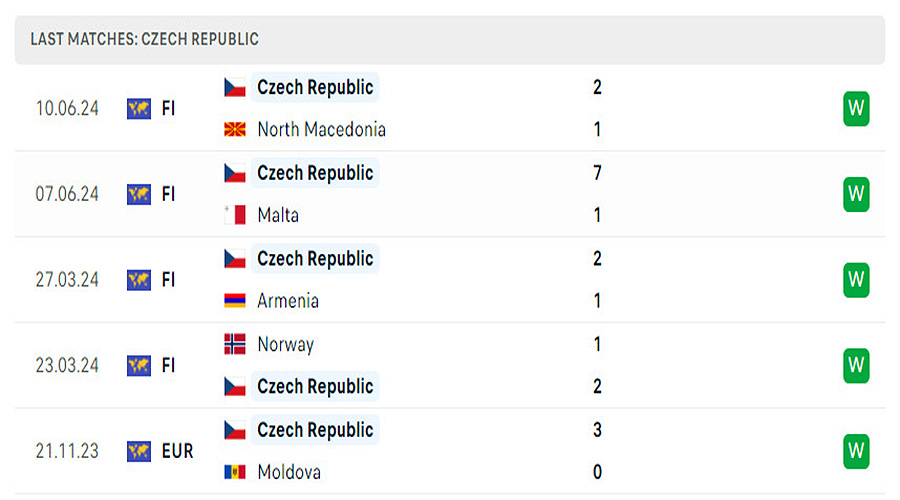Open the Malta team page

point(278,215)
